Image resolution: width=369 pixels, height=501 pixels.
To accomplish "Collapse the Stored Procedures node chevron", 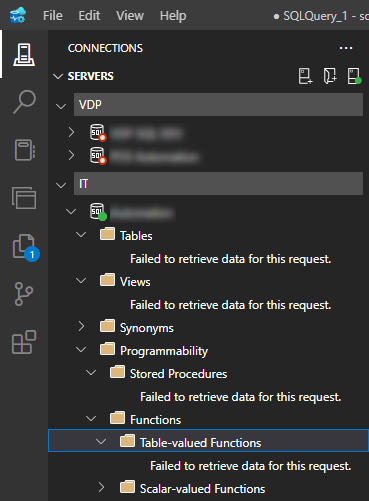I will (91, 372).
